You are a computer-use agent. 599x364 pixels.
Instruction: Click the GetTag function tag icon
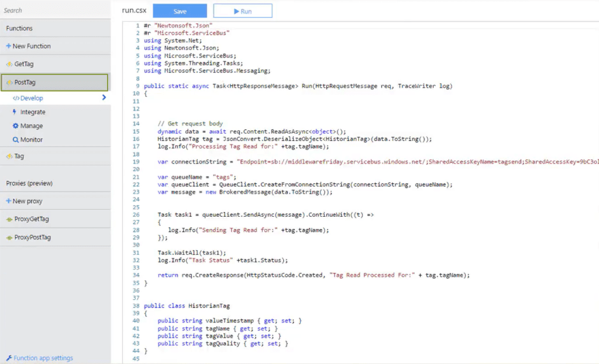[x=11, y=64]
